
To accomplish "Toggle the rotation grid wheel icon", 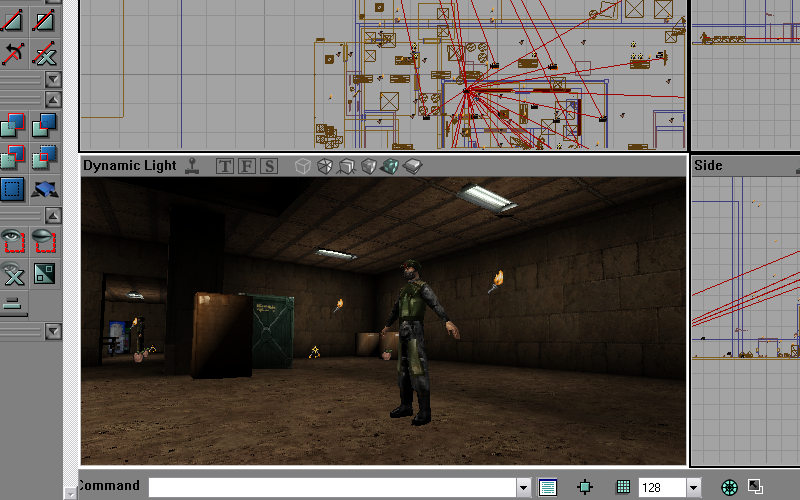I will 730,487.
